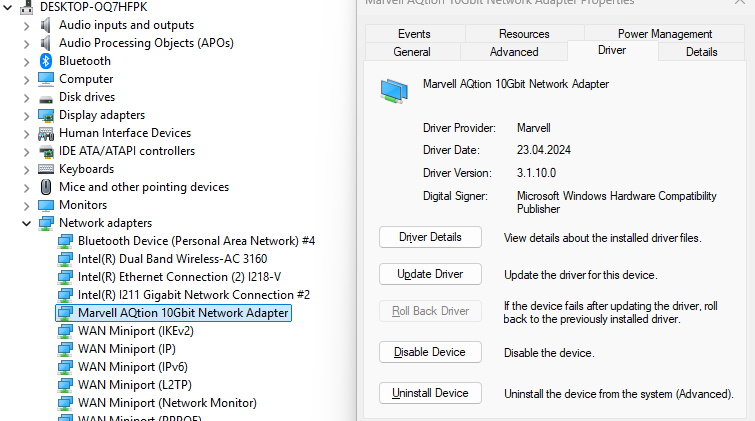Click the Audio Processing Objects speaker icon
The image size is (755, 421).
tap(46, 43)
